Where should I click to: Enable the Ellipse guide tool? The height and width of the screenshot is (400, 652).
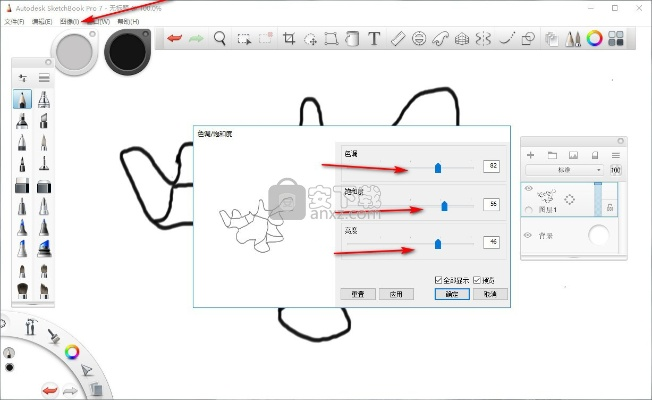click(x=419, y=39)
